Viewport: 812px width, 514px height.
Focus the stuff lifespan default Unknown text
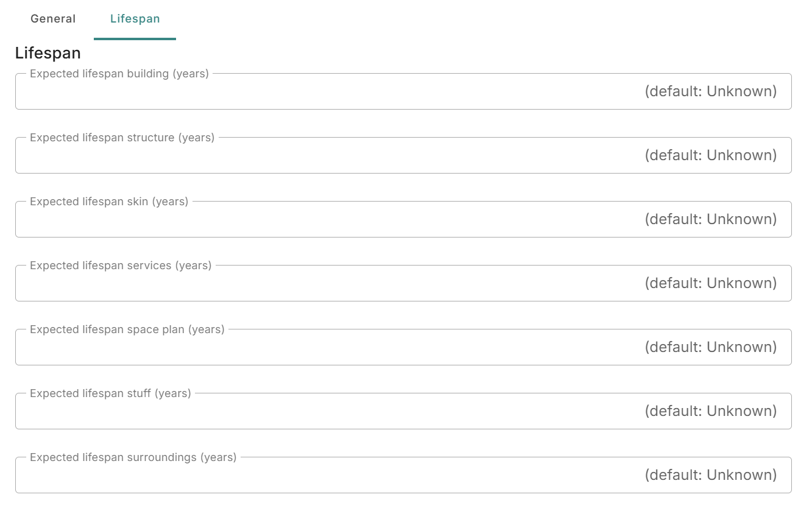pos(710,410)
